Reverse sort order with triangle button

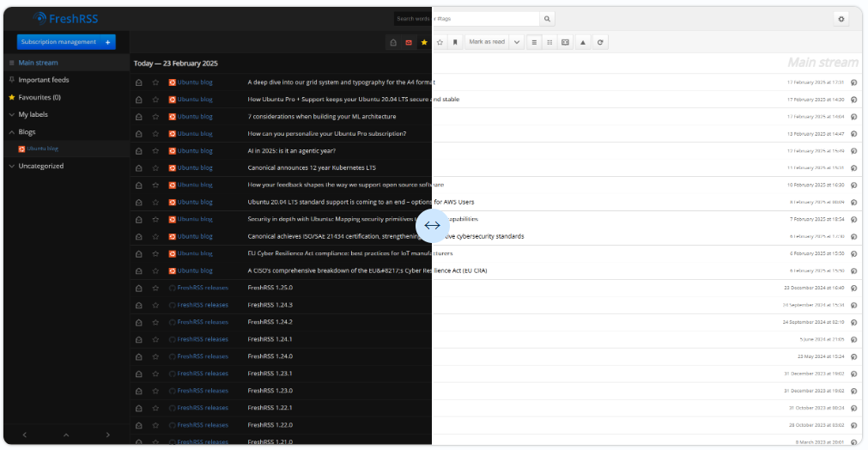click(583, 43)
